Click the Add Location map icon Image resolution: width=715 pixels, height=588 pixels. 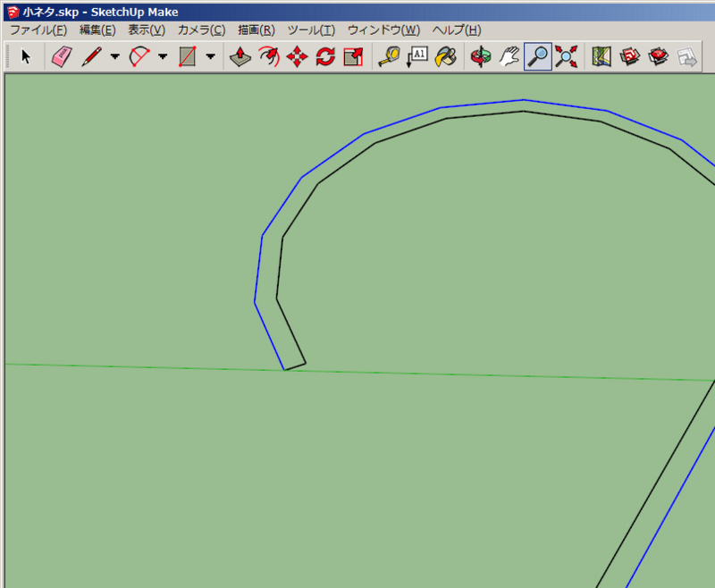coord(600,56)
